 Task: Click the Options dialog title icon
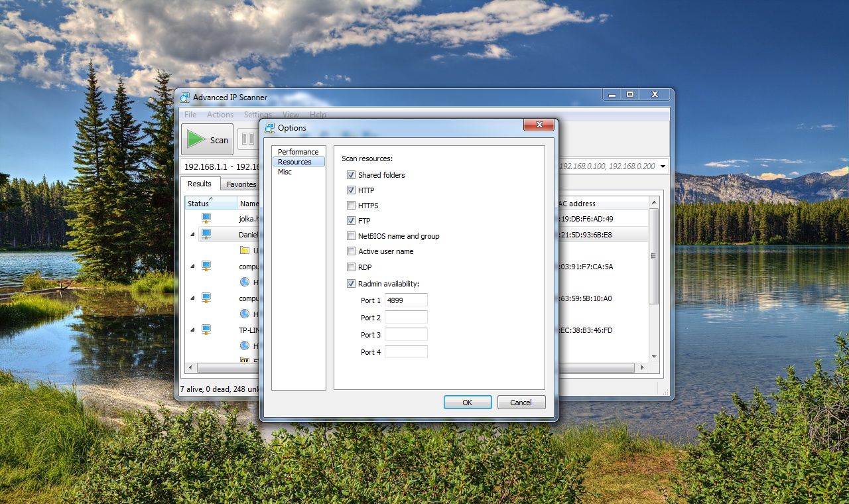click(x=270, y=128)
